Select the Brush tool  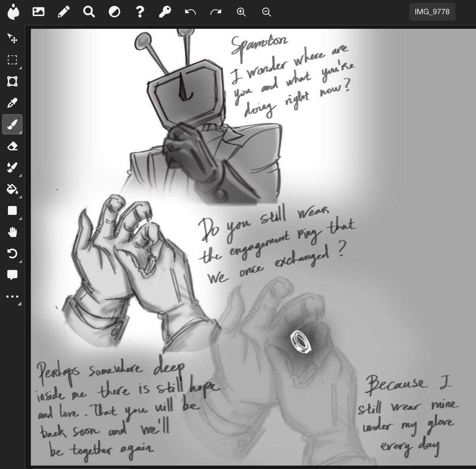(x=12, y=125)
